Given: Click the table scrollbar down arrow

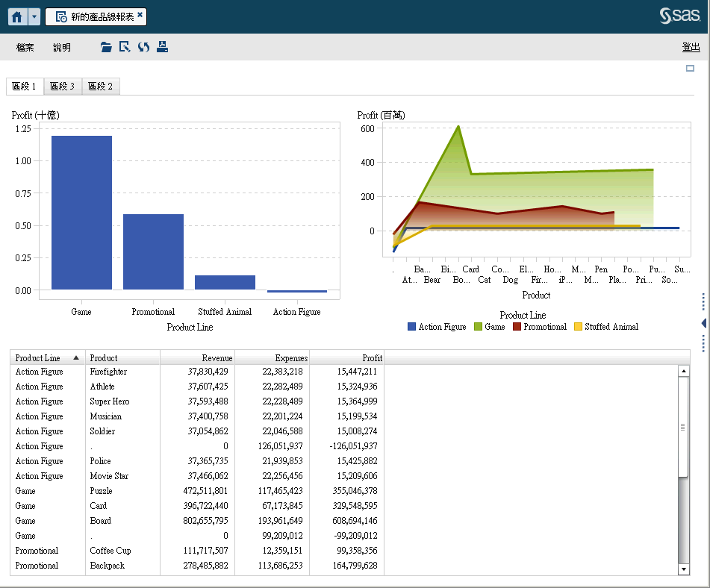Looking at the screenshot, I should [x=683, y=569].
